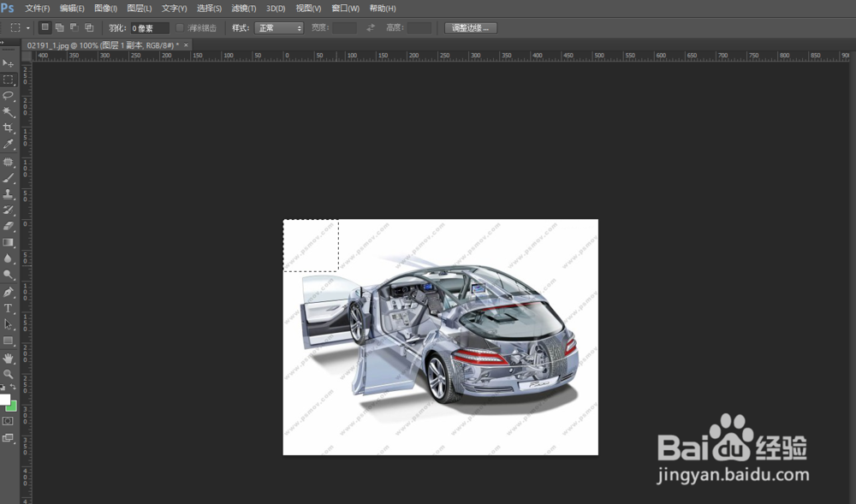Screen dimensions: 856x504
Task: Open the 图像(I) menu
Action: point(106,9)
